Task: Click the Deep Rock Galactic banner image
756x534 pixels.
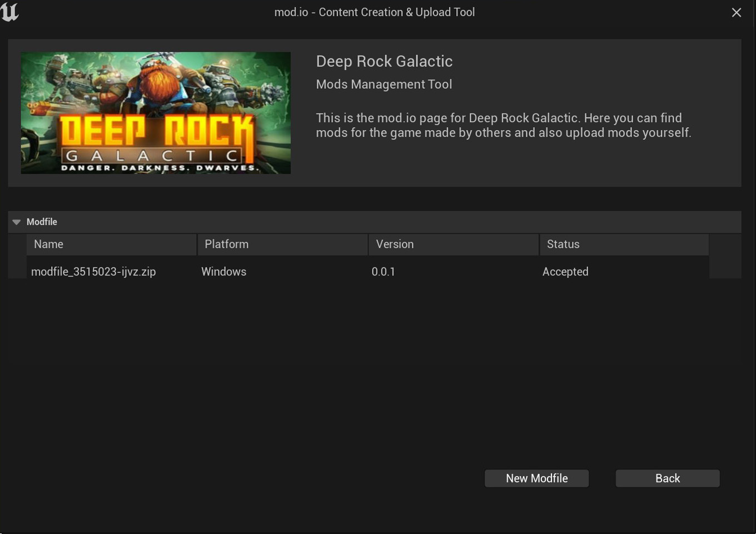Action: [x=156, y=113]
